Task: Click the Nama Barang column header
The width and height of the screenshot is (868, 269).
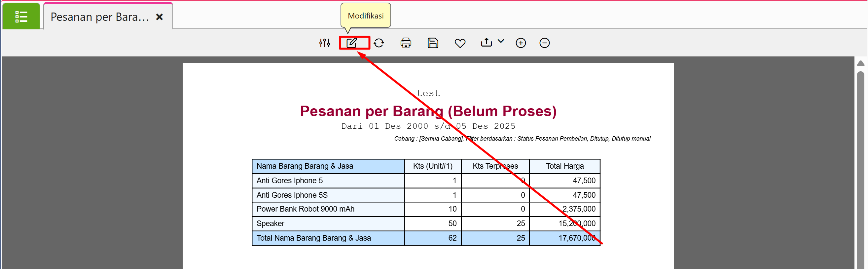Action: click(x=305, y=166)
